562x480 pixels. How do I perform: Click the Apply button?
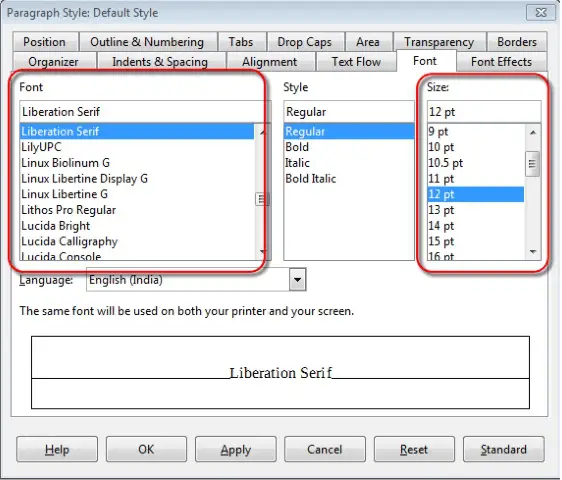point(235,449)
